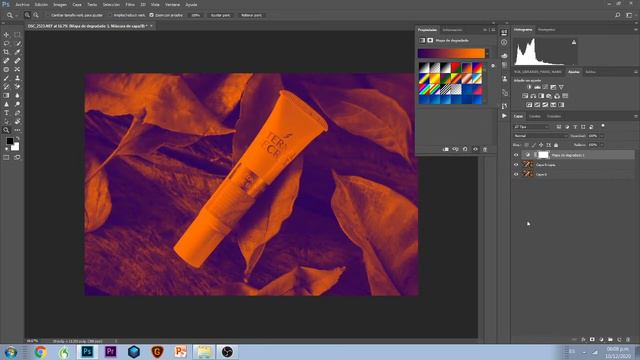
Task: Click the Ajustar pantalla button
Action: pos(220,15)
